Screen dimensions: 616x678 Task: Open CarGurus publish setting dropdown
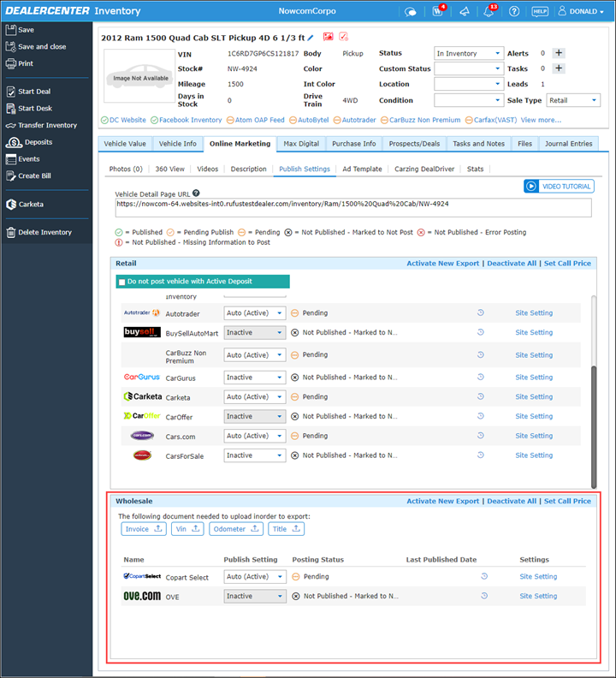coord(255,378)
